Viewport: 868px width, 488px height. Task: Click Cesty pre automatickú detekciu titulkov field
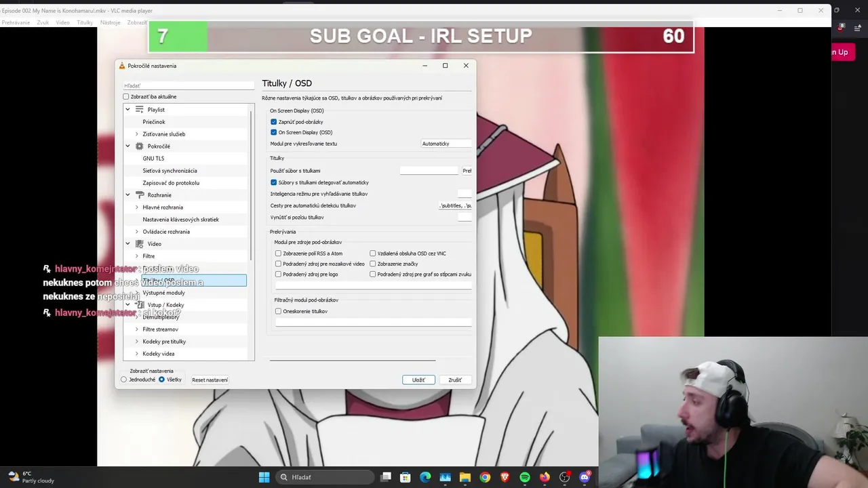click(x=455, y=205)
